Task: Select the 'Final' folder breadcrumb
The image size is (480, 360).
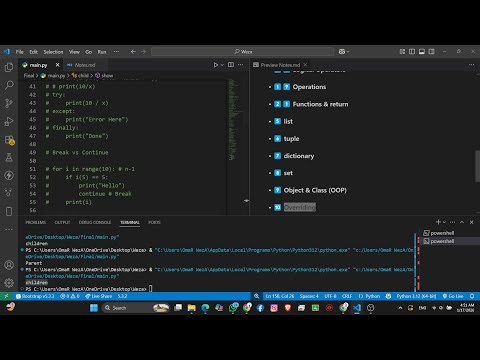Action: [29, 76]
